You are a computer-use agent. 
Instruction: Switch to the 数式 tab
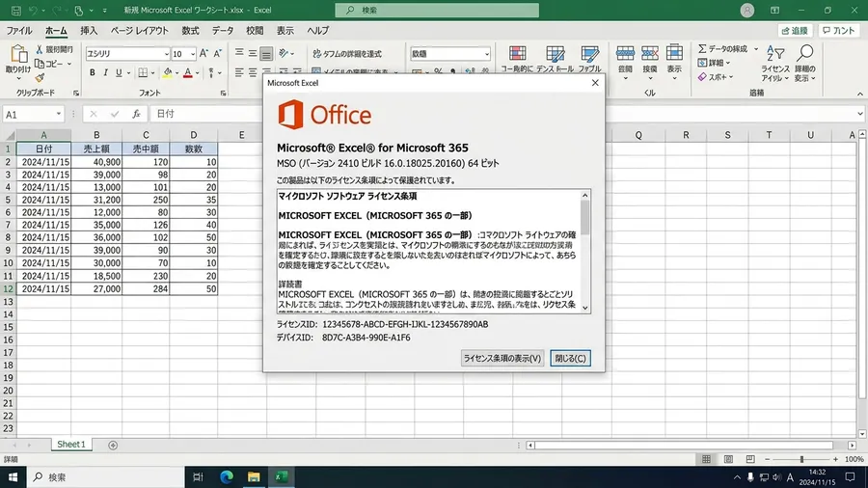tap(190, 31)
